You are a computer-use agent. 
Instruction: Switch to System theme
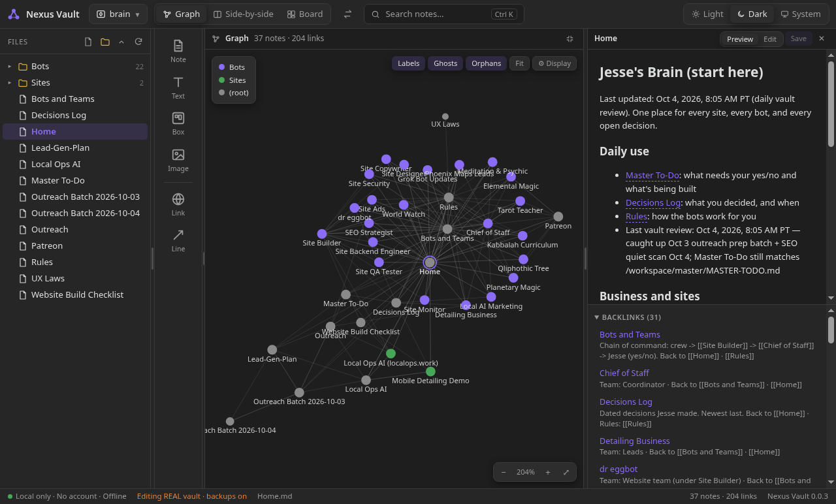click(x=801, y=14)
